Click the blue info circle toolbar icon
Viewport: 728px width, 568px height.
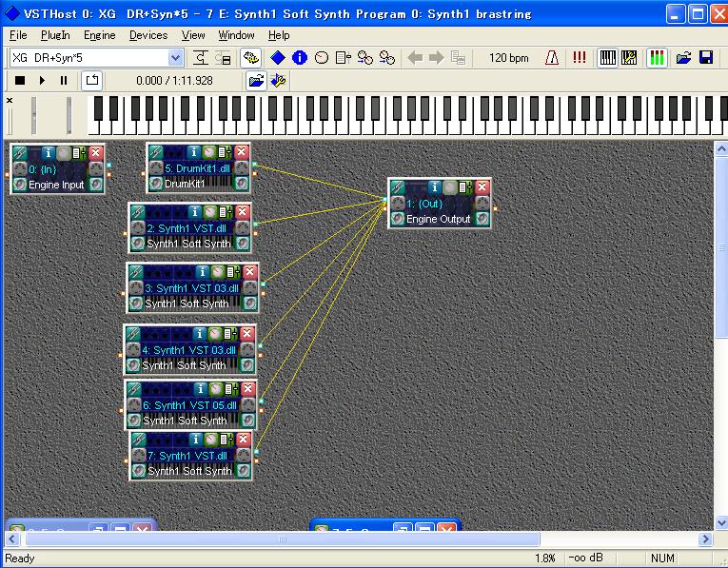tap(300, 58)
